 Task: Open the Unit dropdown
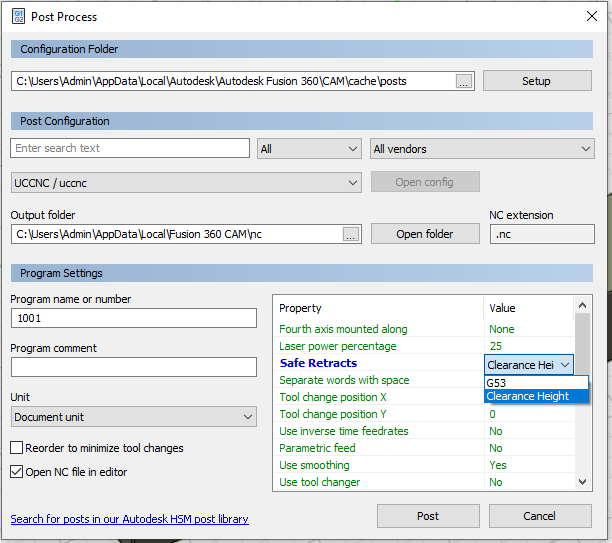134,417
